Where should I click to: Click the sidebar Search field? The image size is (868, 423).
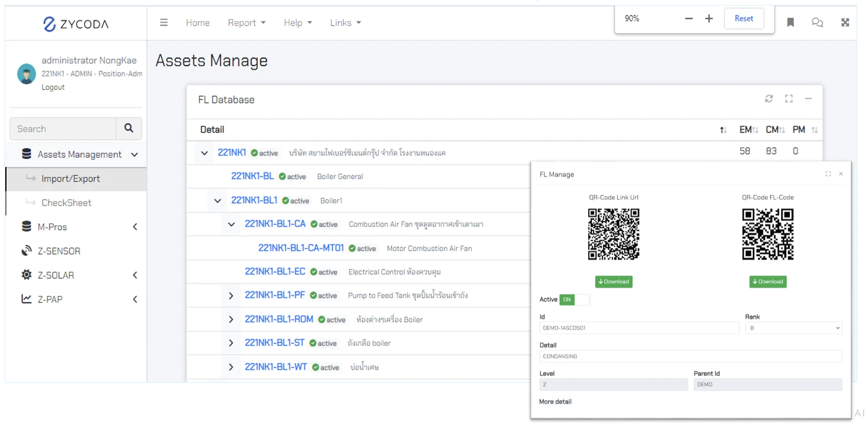(x=63, y=129)
